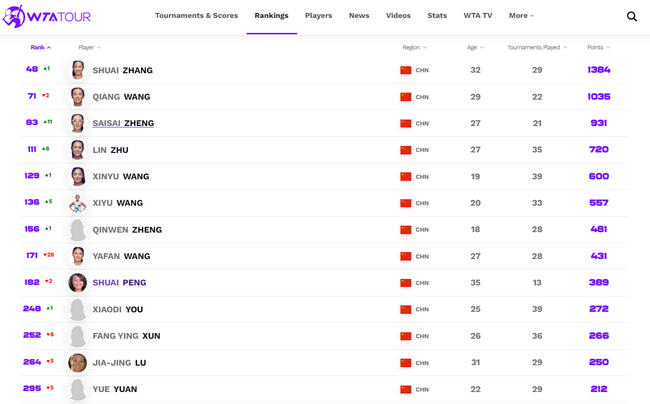Open JIA-JING LU player link
This screenshot has height=404, width=650.
(x=119, y=363)
